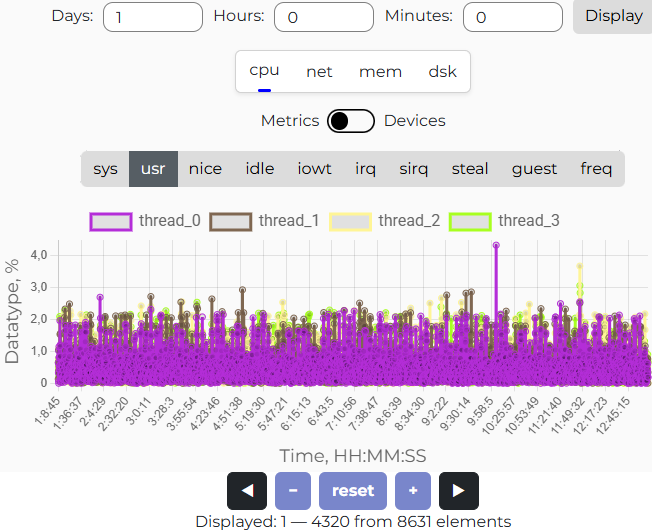
Task: Click the Days input field
Action: [x=153, y=17]
